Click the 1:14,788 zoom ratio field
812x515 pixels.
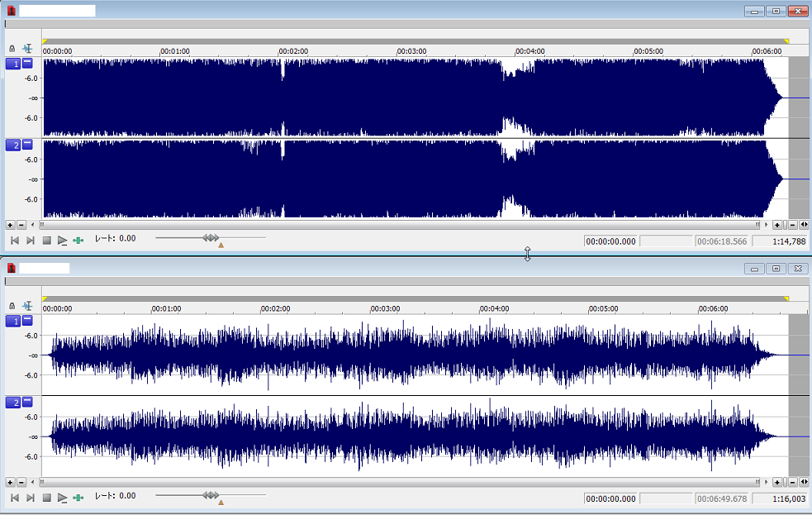coord(780,241)
